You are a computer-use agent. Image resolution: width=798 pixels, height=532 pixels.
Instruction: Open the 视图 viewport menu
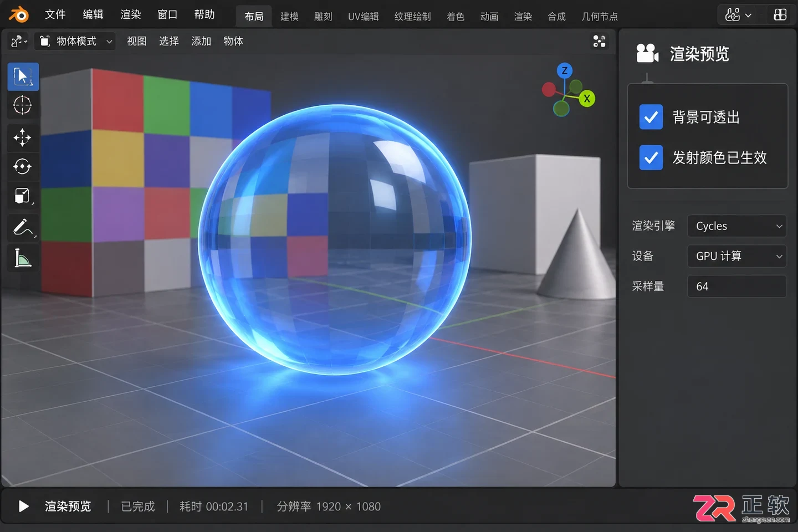pos(137,41)
